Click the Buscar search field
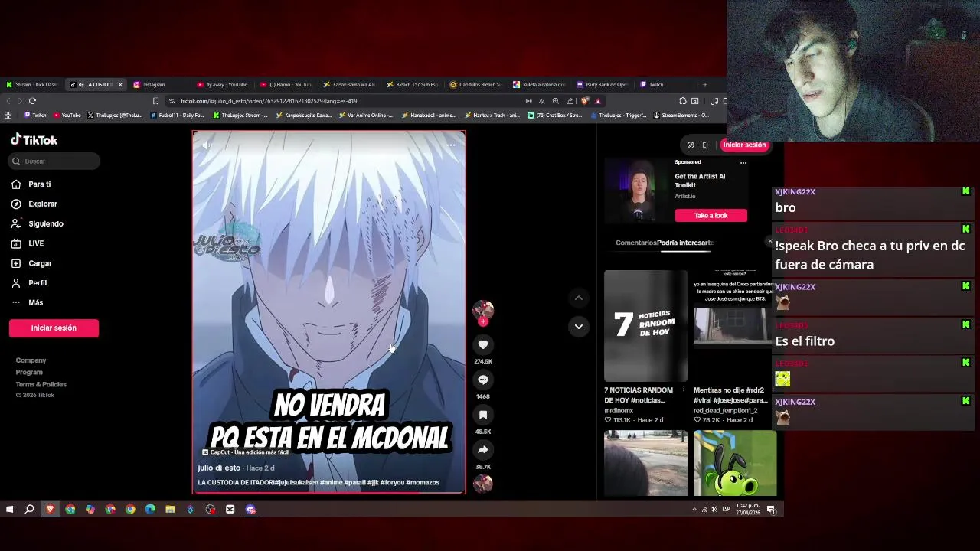 [54, 161]
